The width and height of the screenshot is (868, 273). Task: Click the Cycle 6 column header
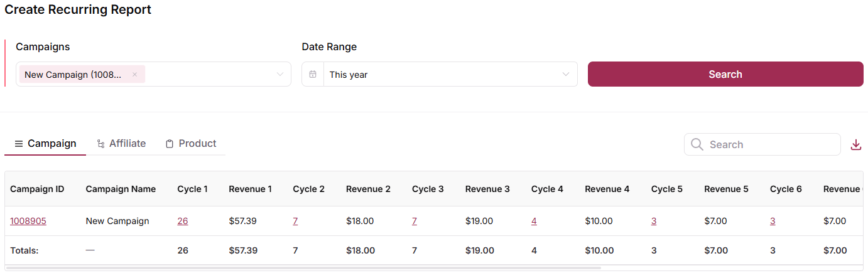[x=786, y=189]
